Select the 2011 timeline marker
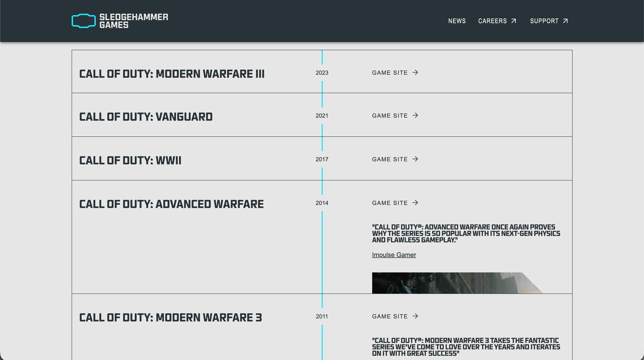644x360 pixels. tap(322, 317)
